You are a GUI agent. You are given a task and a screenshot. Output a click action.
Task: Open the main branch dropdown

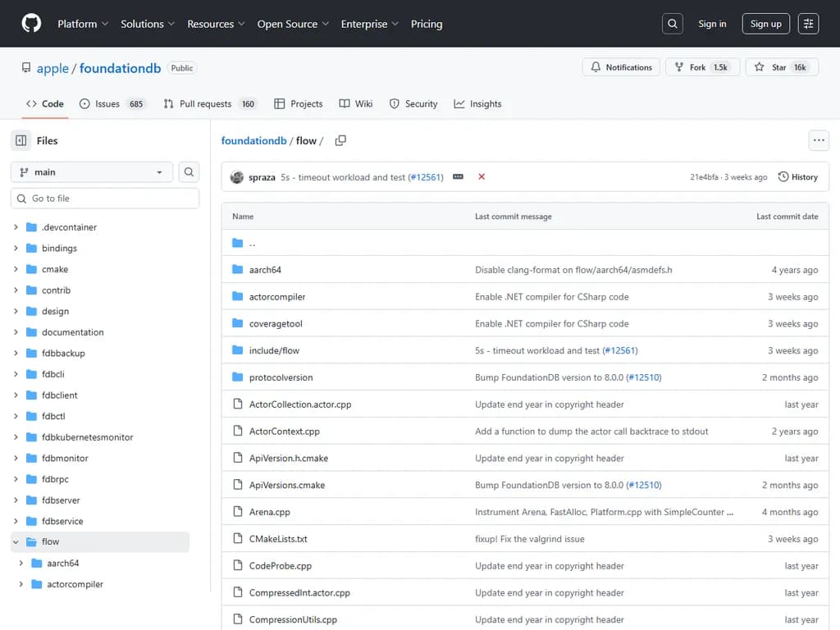click(92, 172)
